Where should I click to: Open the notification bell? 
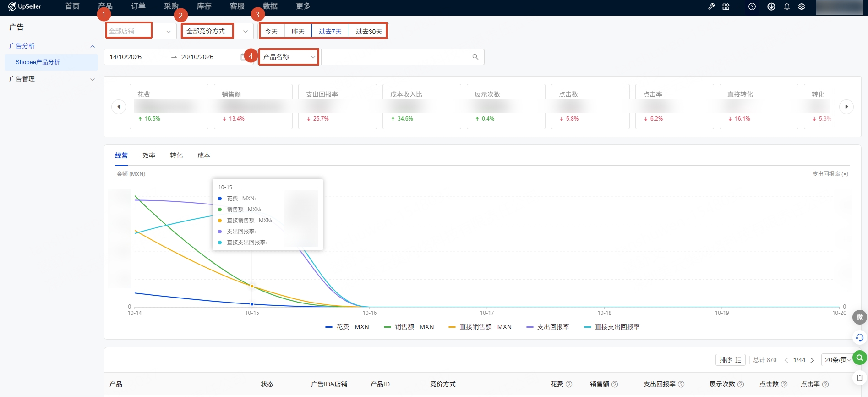pyautogui.click(x=787, y=6)
